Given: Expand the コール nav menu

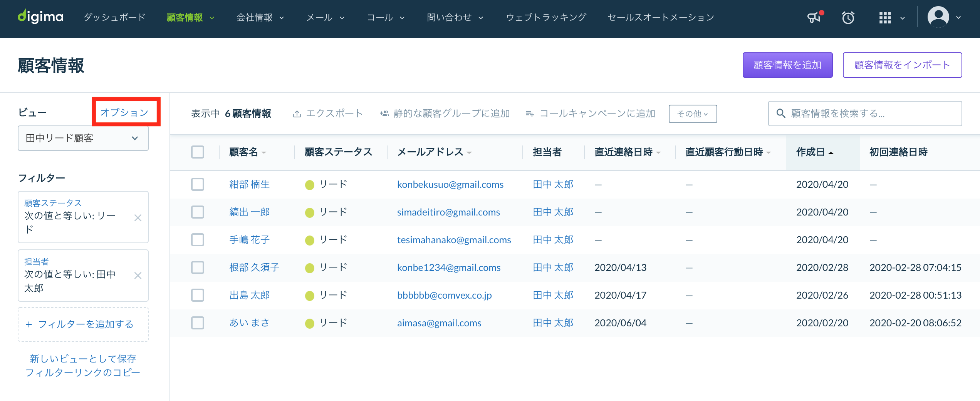Looking at the screenshot, I should [x=402, y=18].
